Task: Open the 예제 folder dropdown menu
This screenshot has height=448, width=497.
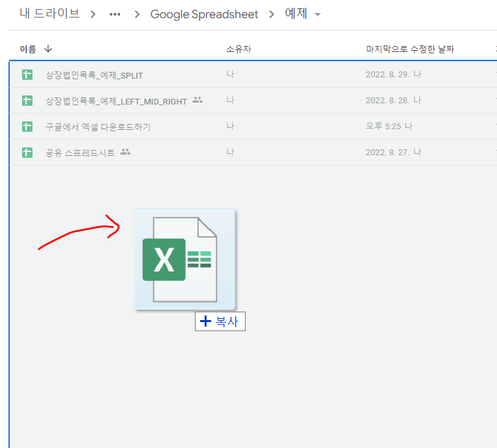Action: click(x=303, y=14)
